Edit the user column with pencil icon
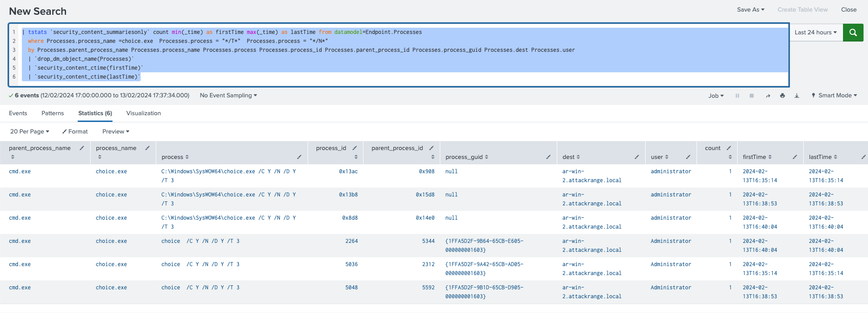Screen dimensions: 868x313 coord(688,157)
